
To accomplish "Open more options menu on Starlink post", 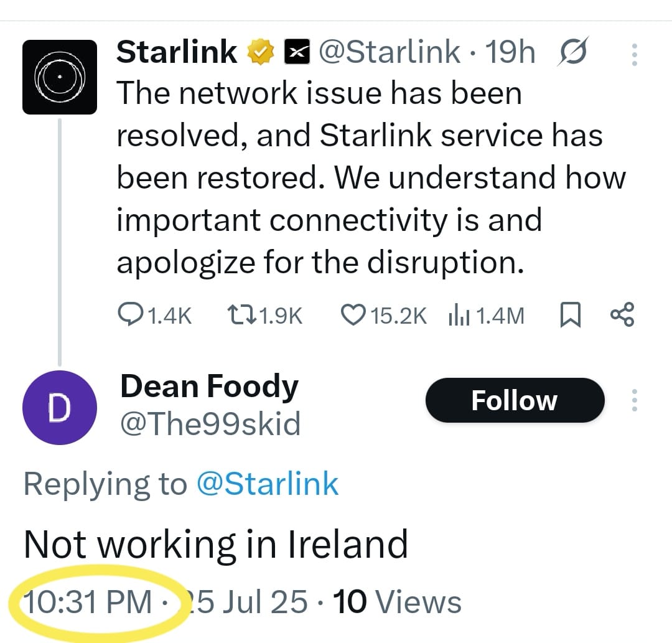I will pos(634,55).
